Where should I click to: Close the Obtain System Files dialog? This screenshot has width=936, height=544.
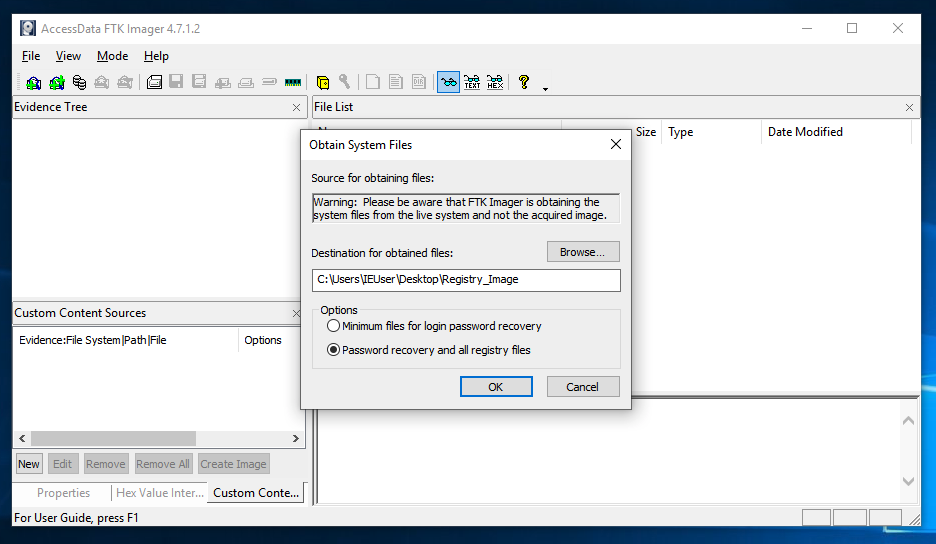[616, 145]
